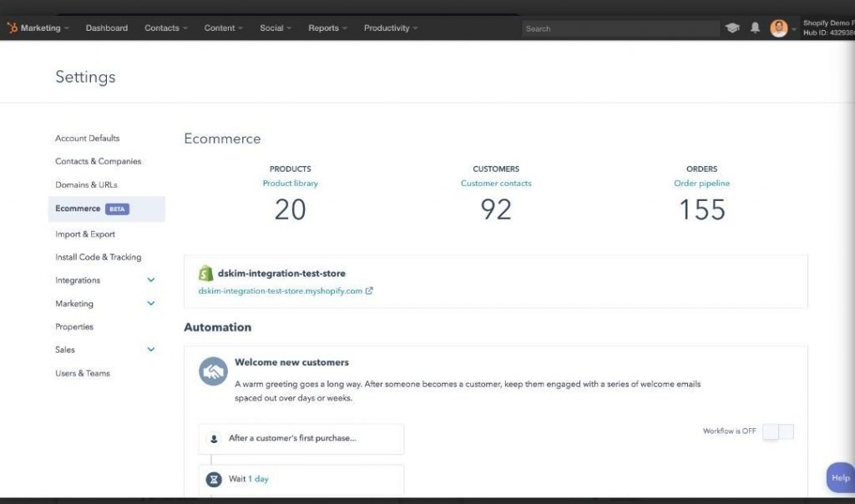Open Domains & URLs settings
The width and height of the screenshot is (855, 504).
click(x=86, y=184)
